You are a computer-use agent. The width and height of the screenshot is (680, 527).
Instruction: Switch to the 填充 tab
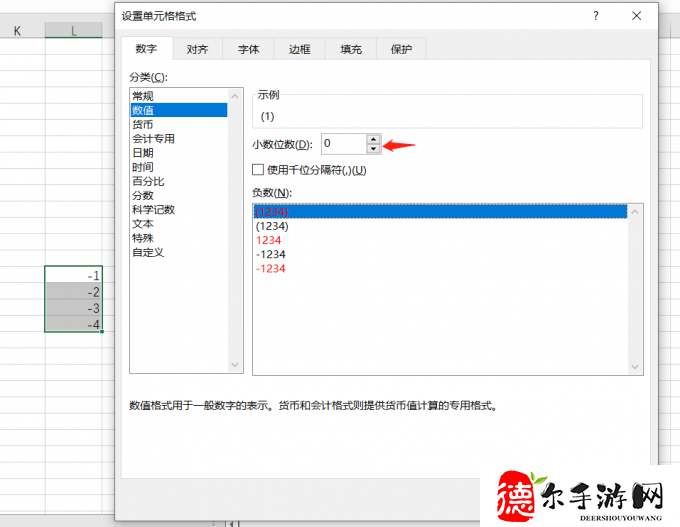(351, 49)
